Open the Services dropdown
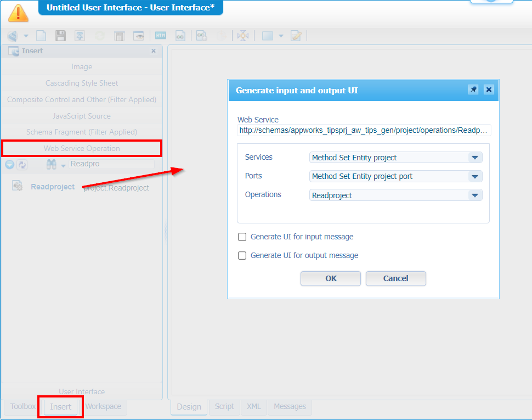Viewport: 532px width, 420px height. pos(475,158)
